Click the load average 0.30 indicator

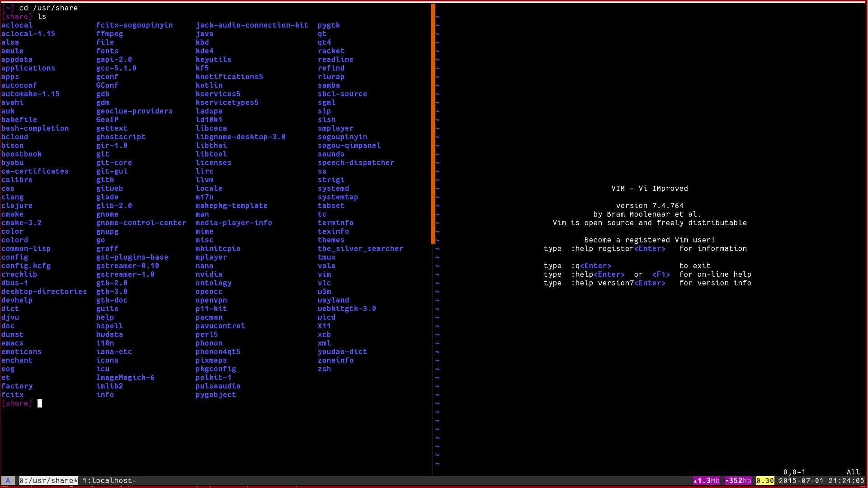coord(765,480)
